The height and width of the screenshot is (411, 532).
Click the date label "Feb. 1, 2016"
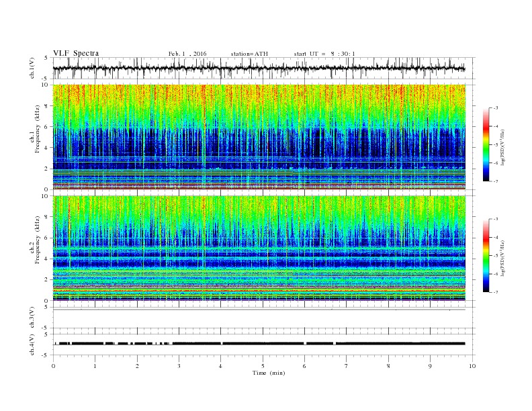coord(187,54)
